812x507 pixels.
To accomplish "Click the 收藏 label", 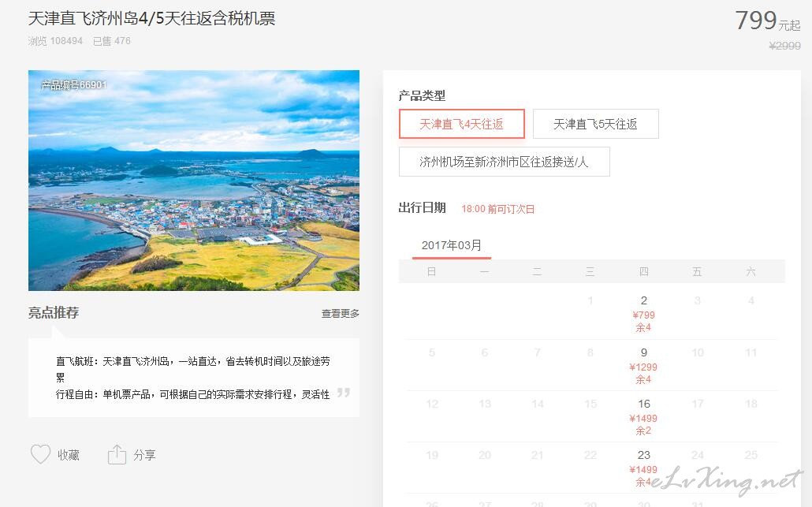I will [x=69, y=455].
